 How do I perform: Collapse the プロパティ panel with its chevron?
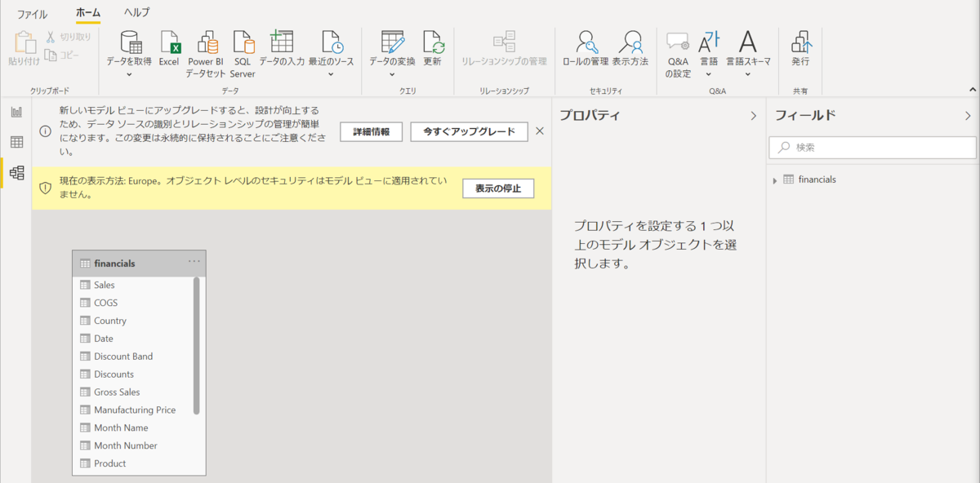click(754, 115)
